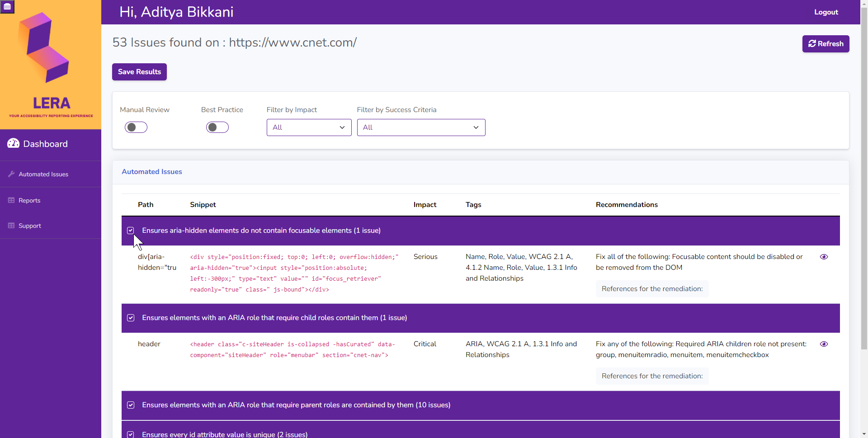Screen dimensions: 868x438
Task: Collapse the aria-hidden elements issue group row
Action: (x=481, y=231)
